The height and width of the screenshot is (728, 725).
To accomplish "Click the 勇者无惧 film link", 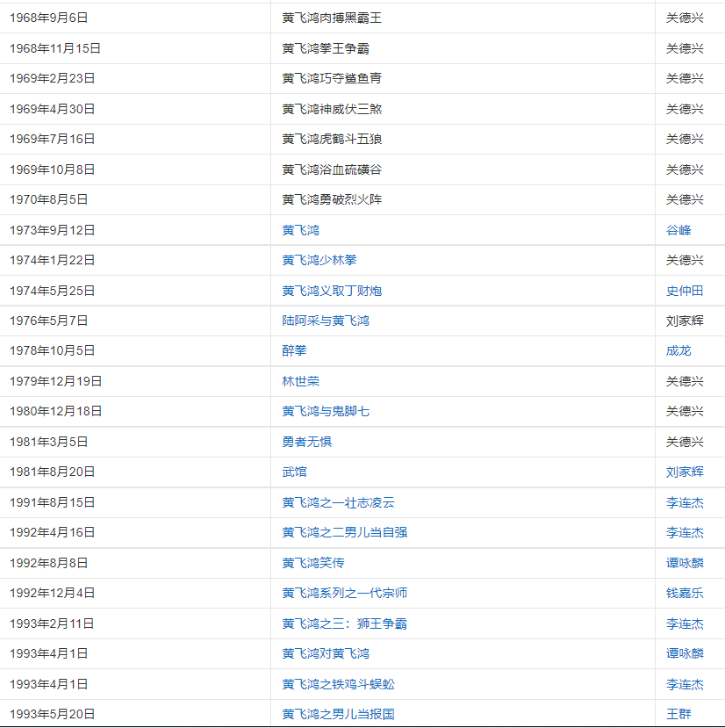I will [x=307, y=442].
